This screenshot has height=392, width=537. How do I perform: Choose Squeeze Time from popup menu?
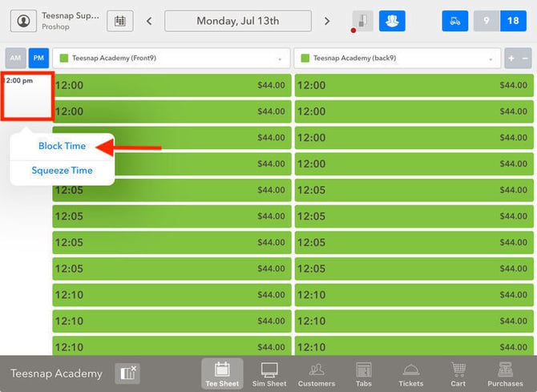tap(62, 170)
